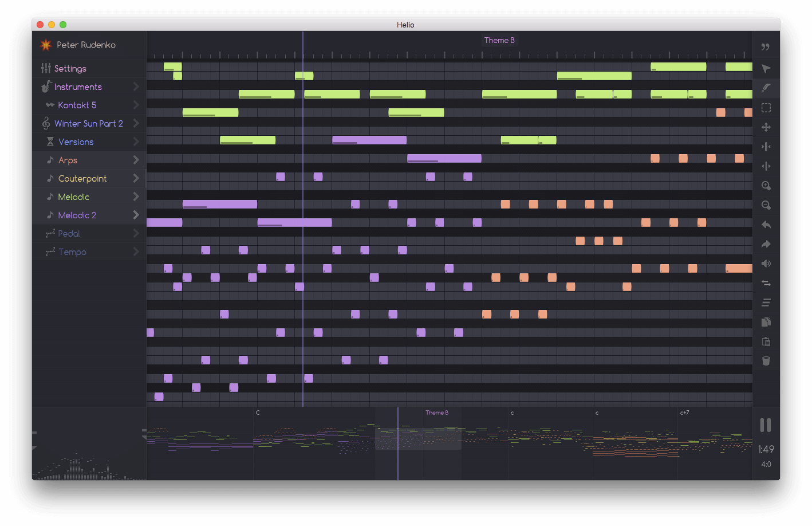This screenshot has height=526, width=812.
Task: Select the pen draw tool
Action: pyautogui.click(x=766, y=88)
